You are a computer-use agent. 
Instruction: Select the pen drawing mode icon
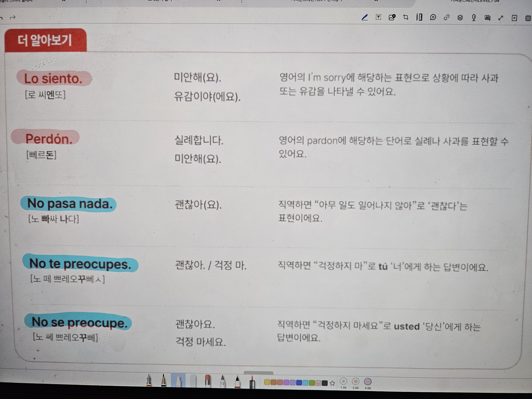tap(365, 17)
